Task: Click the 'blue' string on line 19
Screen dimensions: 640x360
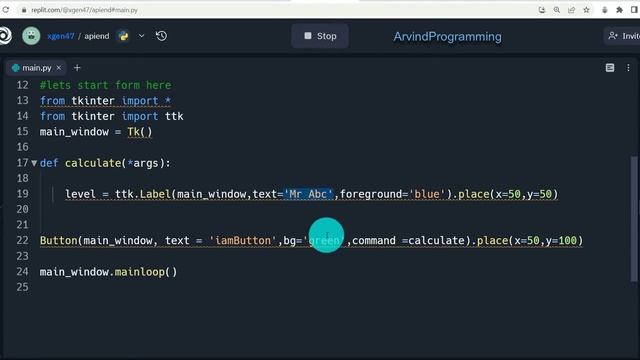Action: (427, 194)
